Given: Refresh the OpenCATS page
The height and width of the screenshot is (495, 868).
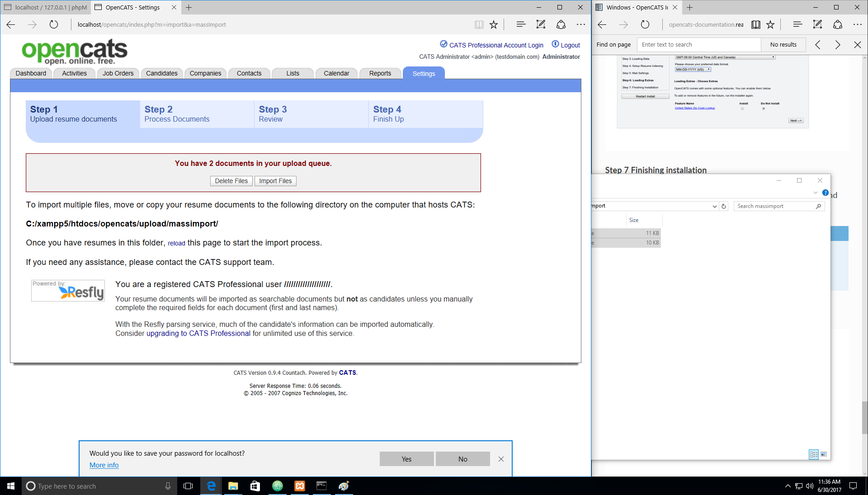Looking at the screenshot, I should pyautogui.click(x=53, y=24).
